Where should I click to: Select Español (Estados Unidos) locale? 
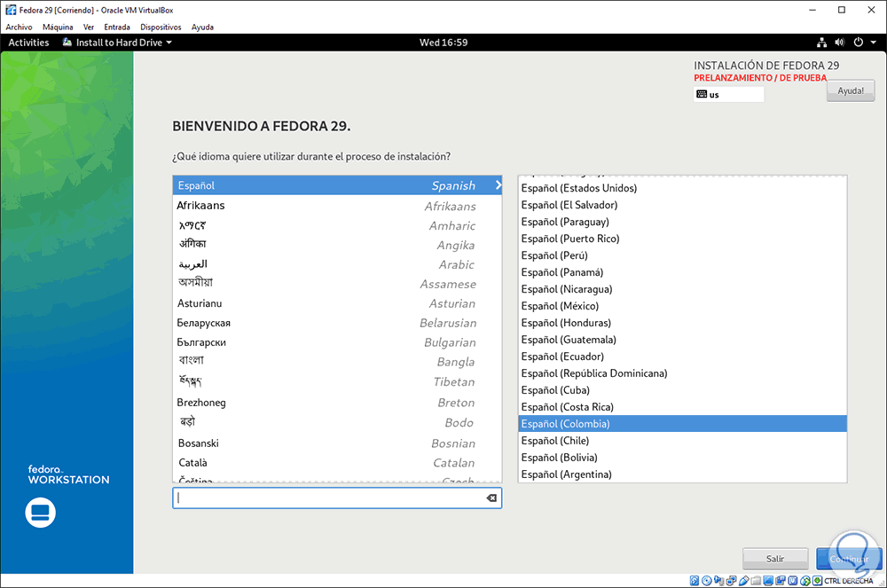pos(682,188)
